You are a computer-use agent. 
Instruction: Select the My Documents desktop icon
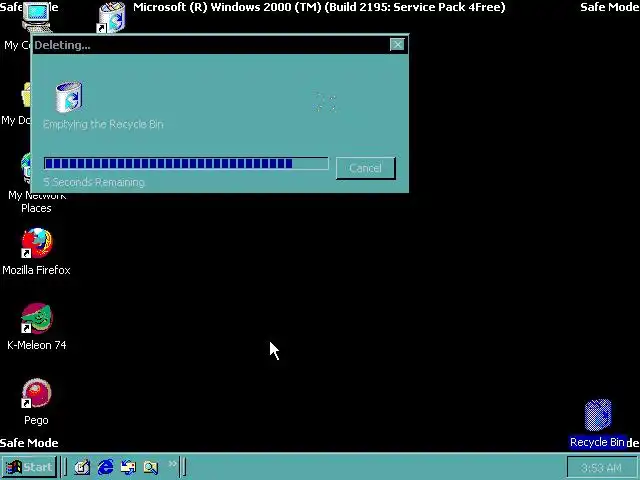(x=26, y=94)
